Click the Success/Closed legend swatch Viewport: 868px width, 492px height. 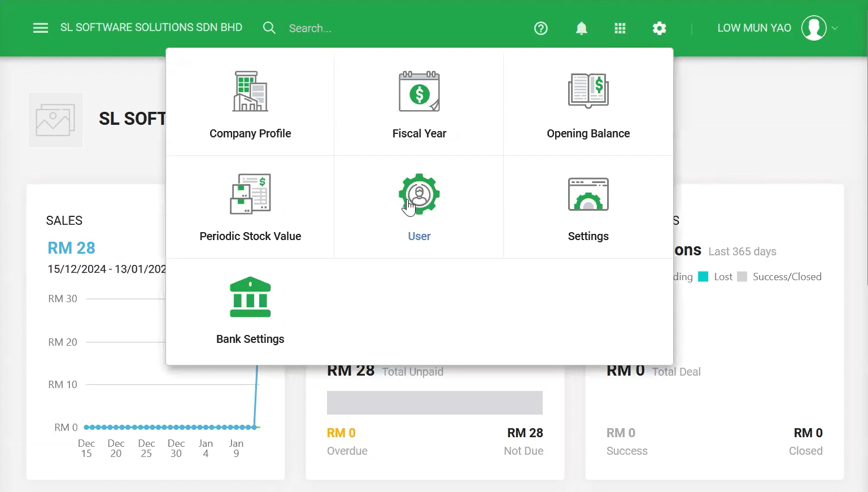(x=742, y=277)
